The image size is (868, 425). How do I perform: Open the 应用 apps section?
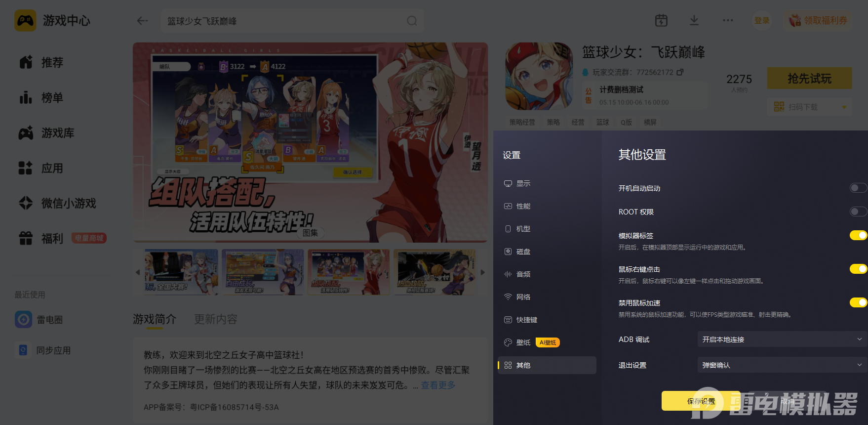41,168
